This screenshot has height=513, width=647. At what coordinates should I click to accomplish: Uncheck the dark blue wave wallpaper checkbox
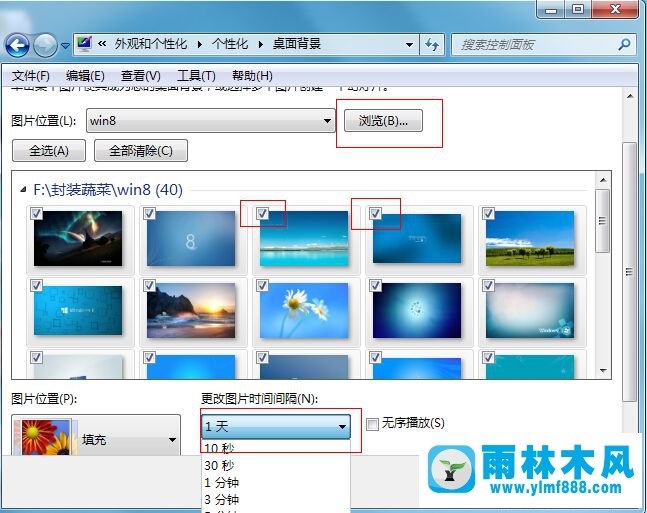(x=375, y=213)
